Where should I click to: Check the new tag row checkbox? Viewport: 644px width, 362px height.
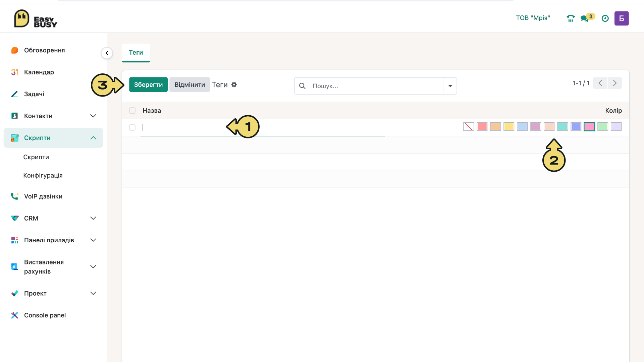click(x=132, y=127)
